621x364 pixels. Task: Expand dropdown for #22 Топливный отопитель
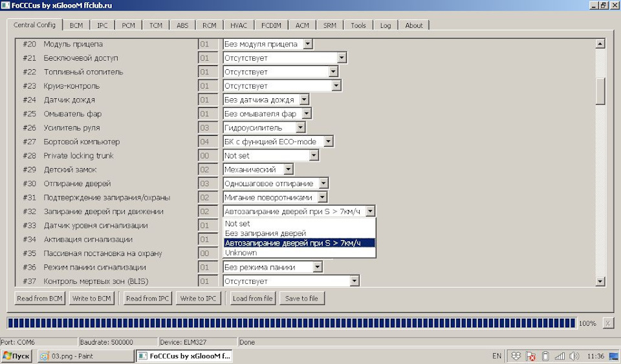tap(333, 72)
